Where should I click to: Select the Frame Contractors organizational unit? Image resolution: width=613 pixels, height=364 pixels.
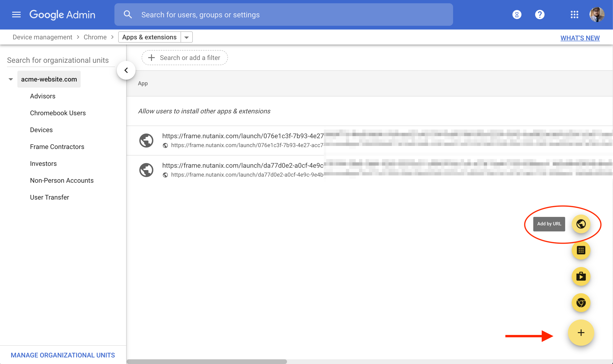click(57, 147)
